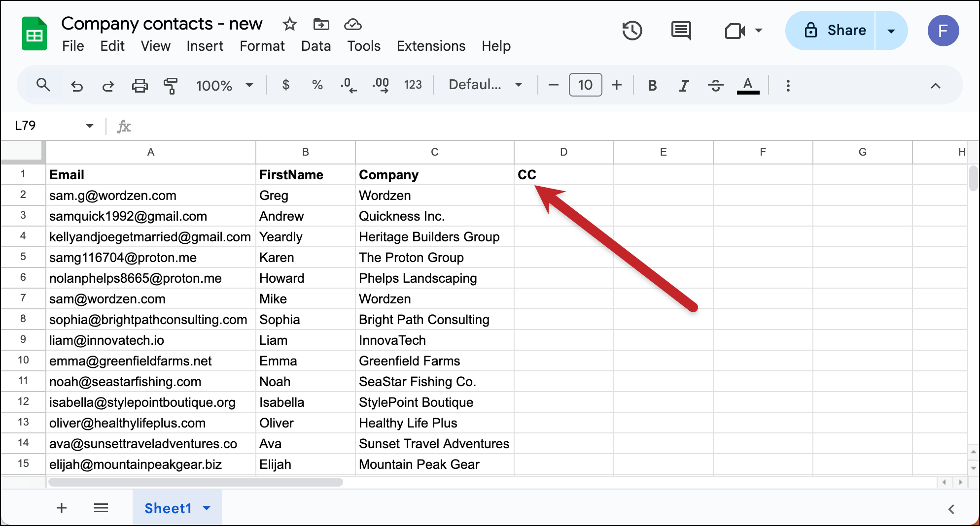The image size is (980, 526).
Task: Open the Data menu
Action: pyautogui.click(x=316, y=46)
